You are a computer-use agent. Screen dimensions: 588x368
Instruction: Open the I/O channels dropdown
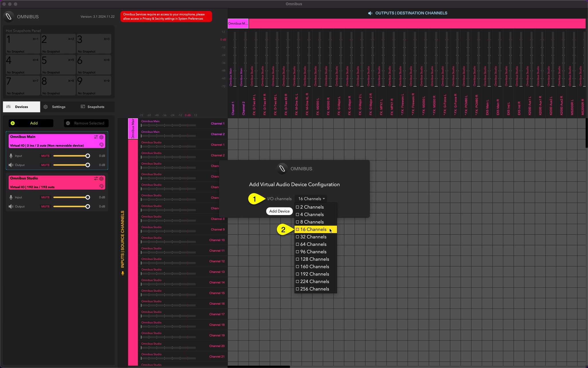tap(311, 199)
